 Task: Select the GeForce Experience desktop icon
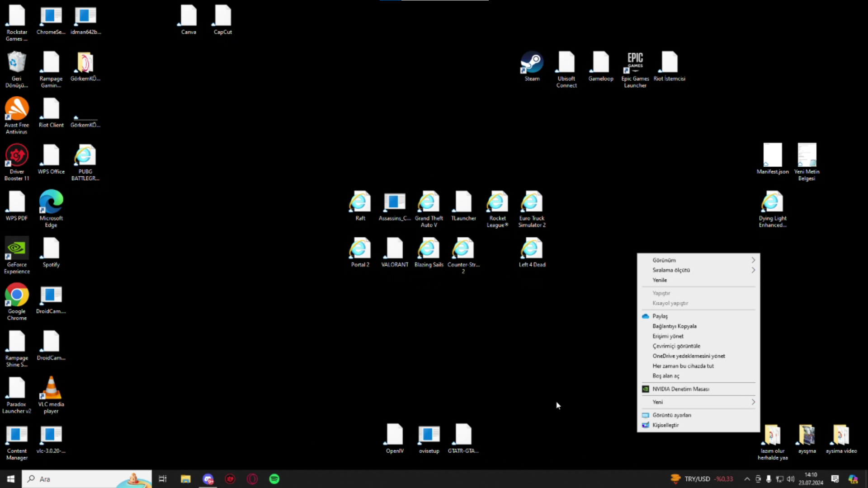[17, 249]
